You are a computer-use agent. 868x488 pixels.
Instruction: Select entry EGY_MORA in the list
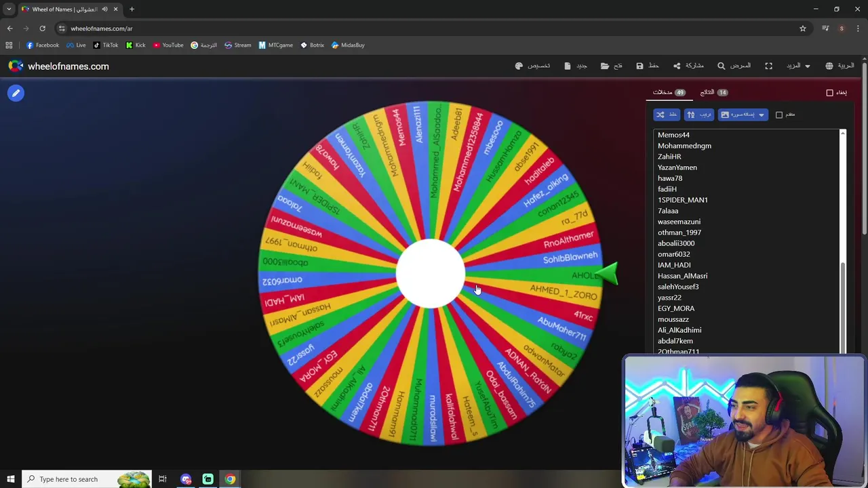tap(676, 308)
